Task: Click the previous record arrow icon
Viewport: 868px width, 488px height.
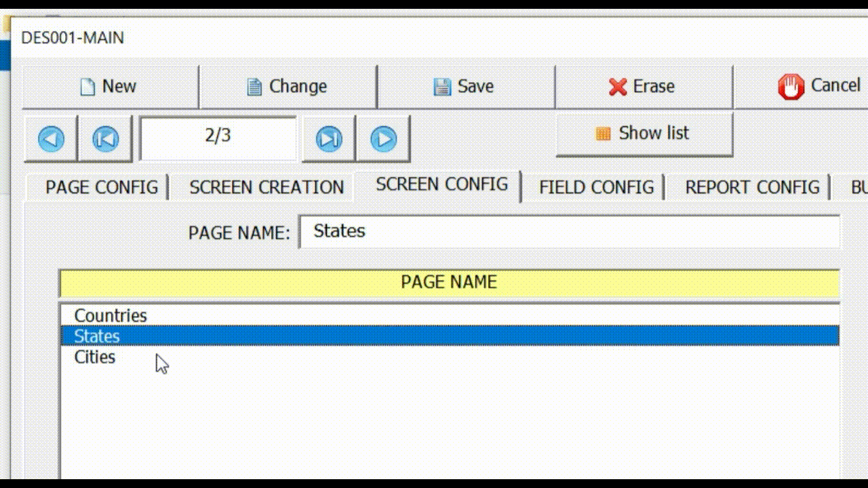Action: click(50, 138)
